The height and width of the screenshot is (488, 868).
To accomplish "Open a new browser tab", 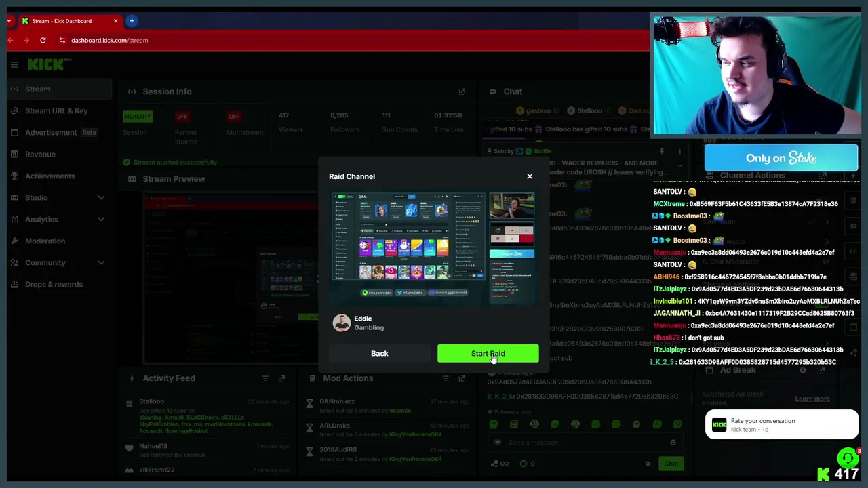I will 132,21.
